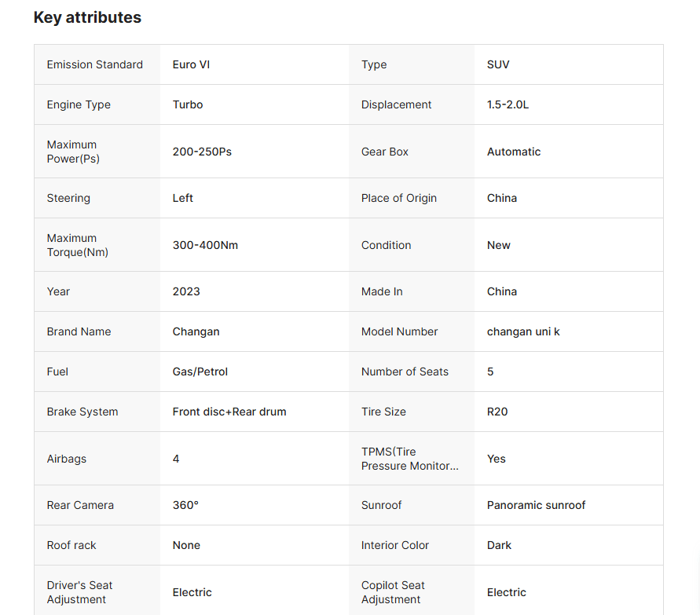
Task: Click the Turbo engine value
Action: click(188, 104)
